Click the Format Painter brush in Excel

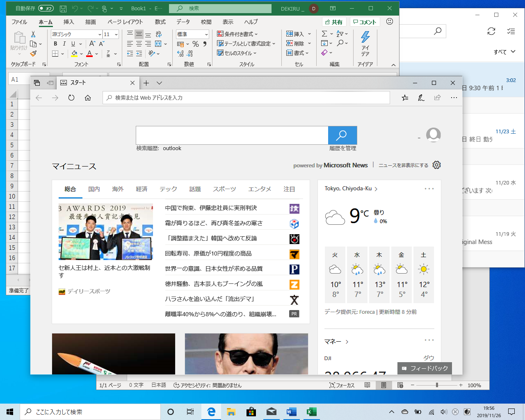(33, 53)
